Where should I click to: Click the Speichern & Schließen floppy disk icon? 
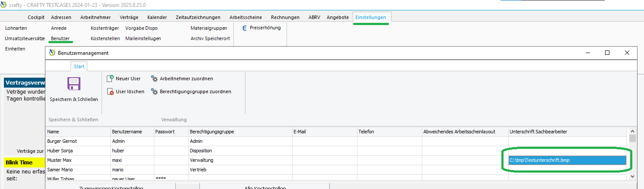[x=74, y=84]
